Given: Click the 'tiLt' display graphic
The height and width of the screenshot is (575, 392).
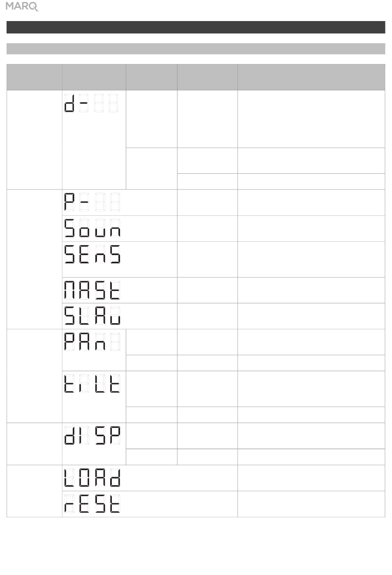Looking at the screenshot, I should (x=92, y=384).
